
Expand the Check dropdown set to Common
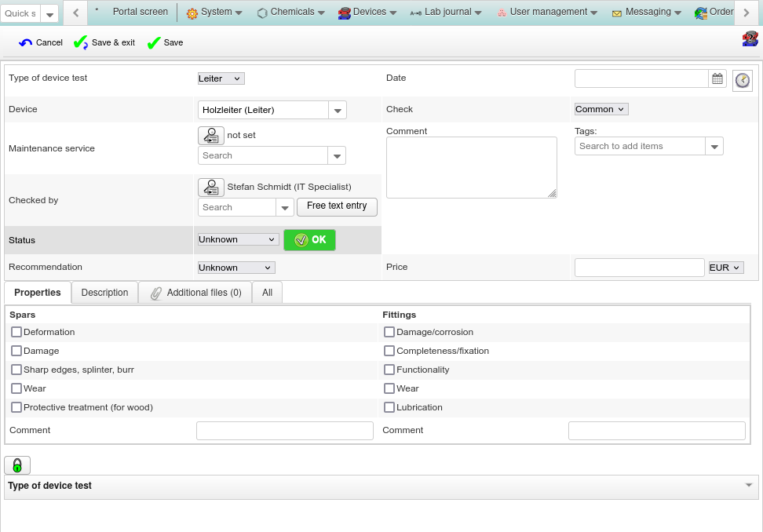601,110
